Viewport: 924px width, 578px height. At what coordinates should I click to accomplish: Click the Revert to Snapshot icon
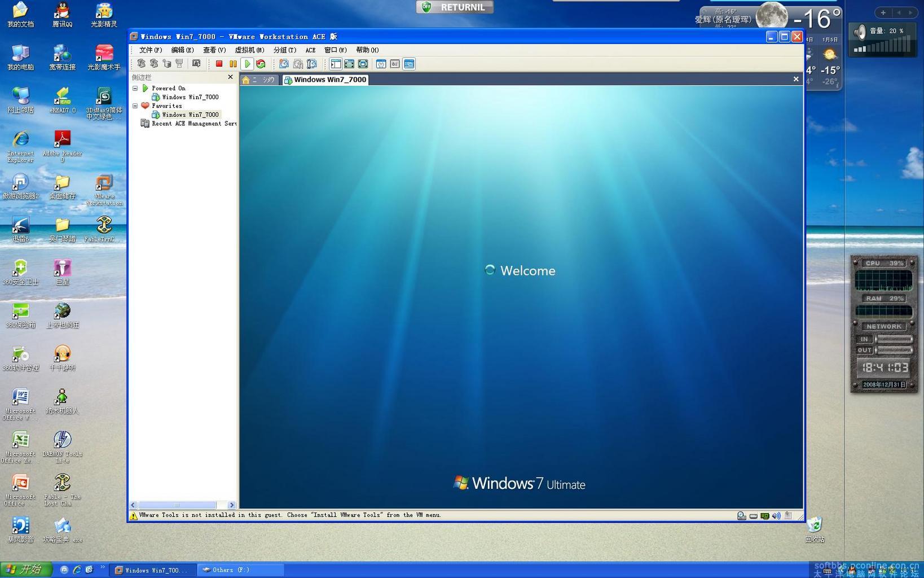[x=298, y=64]
